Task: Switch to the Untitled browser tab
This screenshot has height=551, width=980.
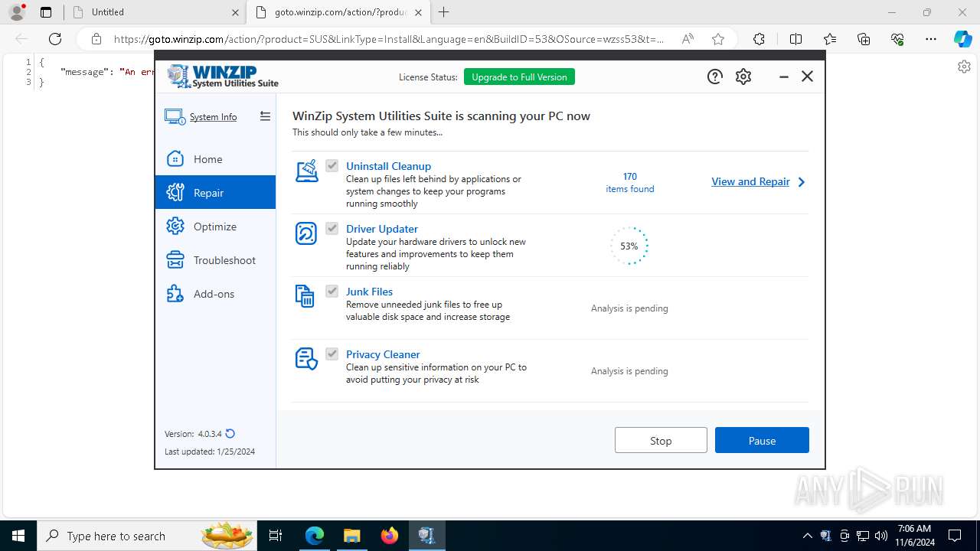Action: coord(154,12)
